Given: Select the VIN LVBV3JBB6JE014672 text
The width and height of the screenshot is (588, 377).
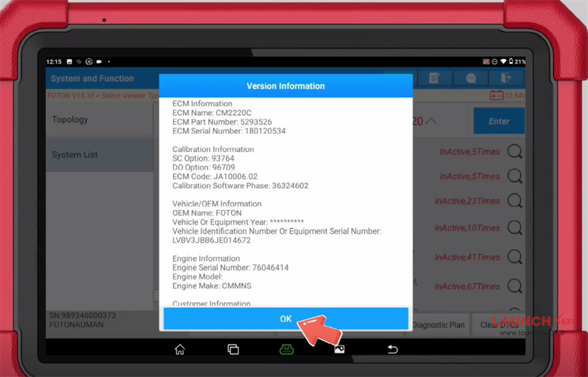Looking at the screenshot, I should click(212, 240).
